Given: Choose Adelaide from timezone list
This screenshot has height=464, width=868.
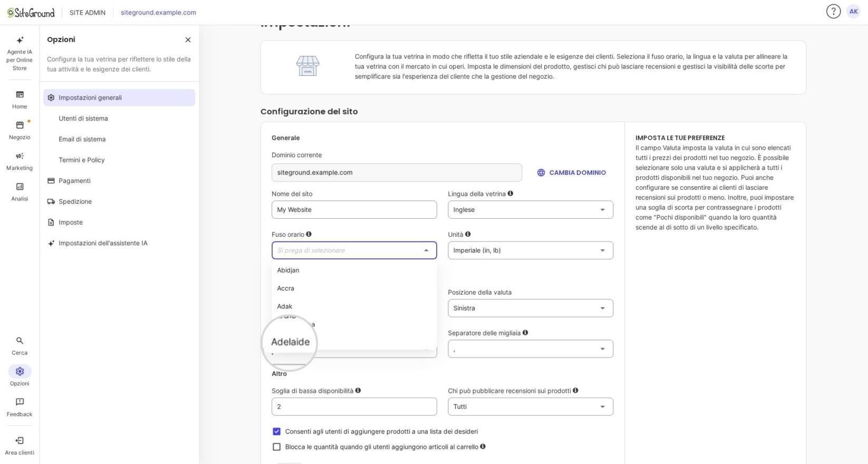Looking at the screenshot, I should click(x=290, y=342).
